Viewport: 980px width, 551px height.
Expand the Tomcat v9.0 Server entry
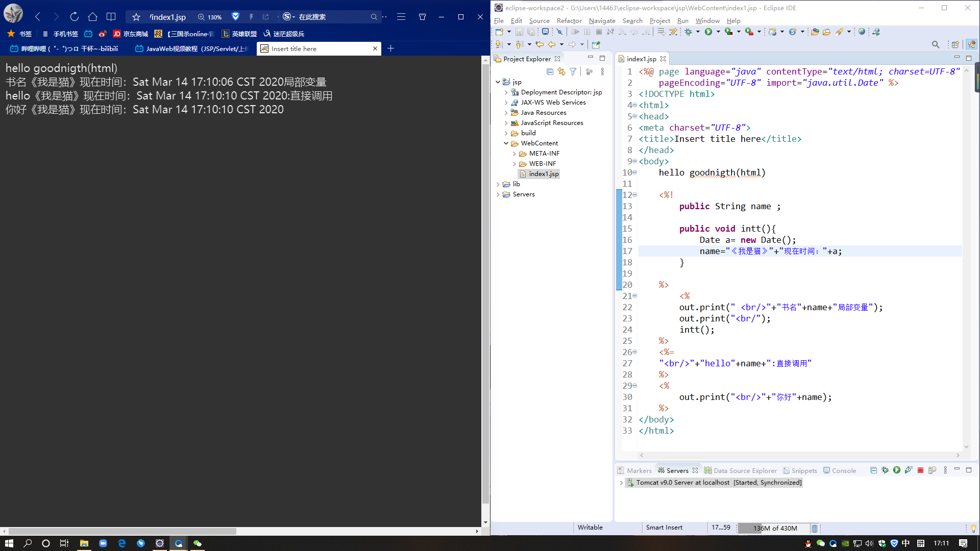tap(621, 483)
